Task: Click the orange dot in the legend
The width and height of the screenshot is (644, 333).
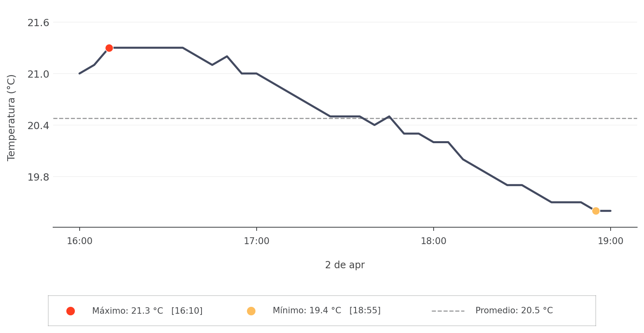Action: coord(251,311)
